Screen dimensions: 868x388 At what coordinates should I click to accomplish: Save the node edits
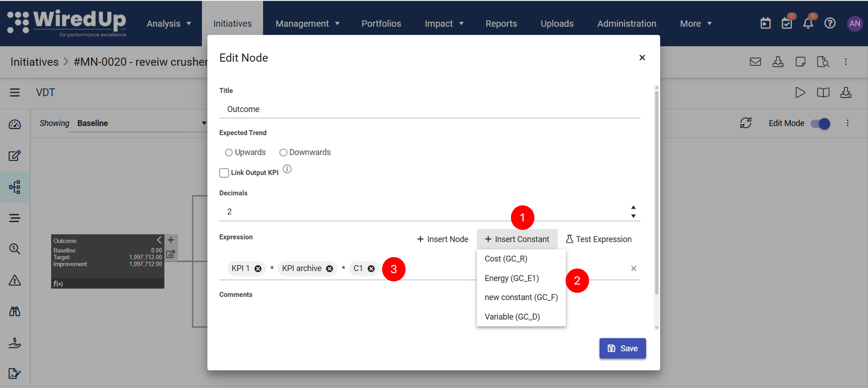pos(622,349)
